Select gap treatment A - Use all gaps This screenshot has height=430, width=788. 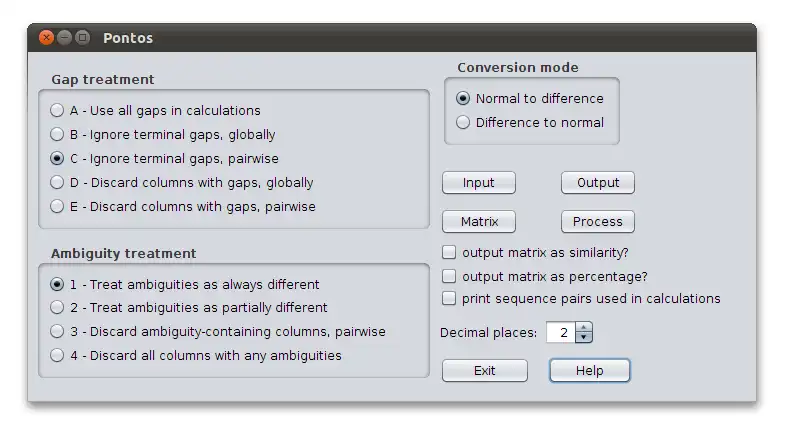[x=57, y=111]
